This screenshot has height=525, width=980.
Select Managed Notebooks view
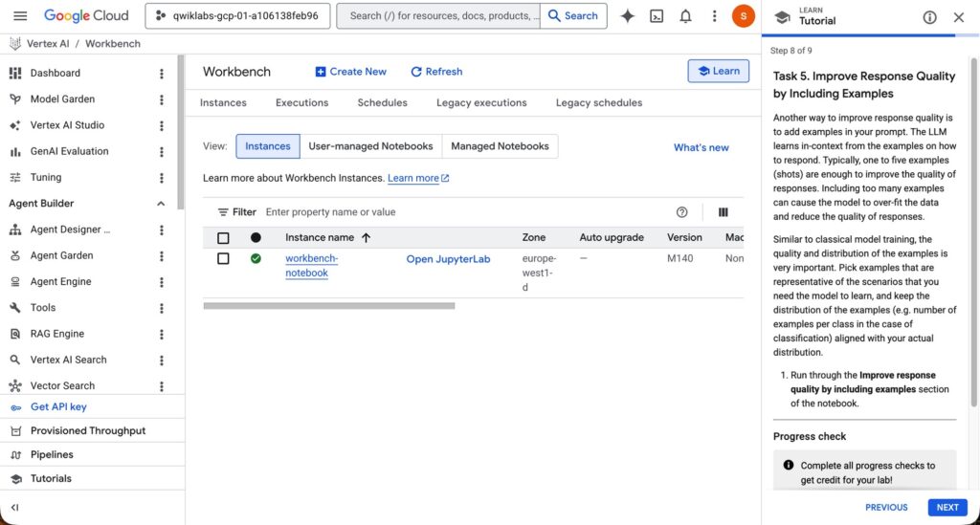[500, 146]
